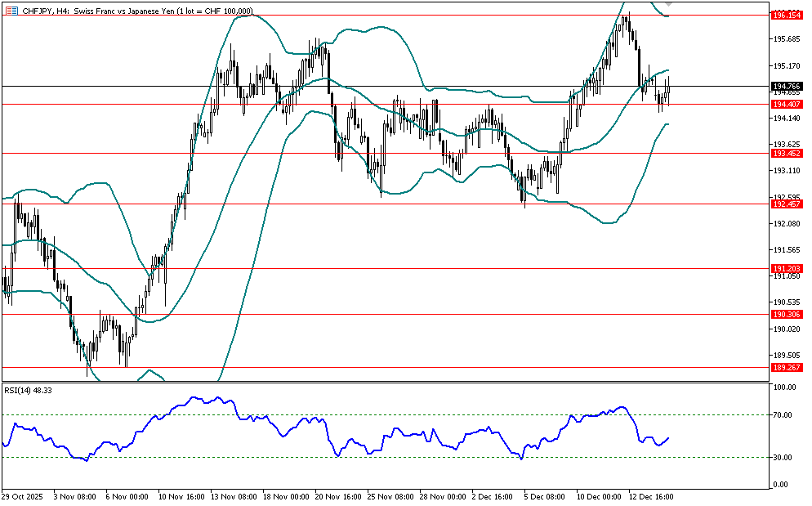Click the 5 Dec 08:00 time axis label

coord(544,496)
